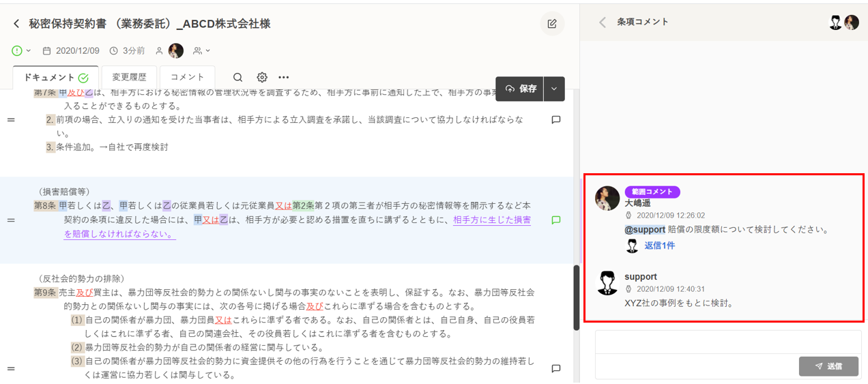Expand the green status indicator dropdown
The height and width of the screenshot is (384, 868).
click(22, 50)
